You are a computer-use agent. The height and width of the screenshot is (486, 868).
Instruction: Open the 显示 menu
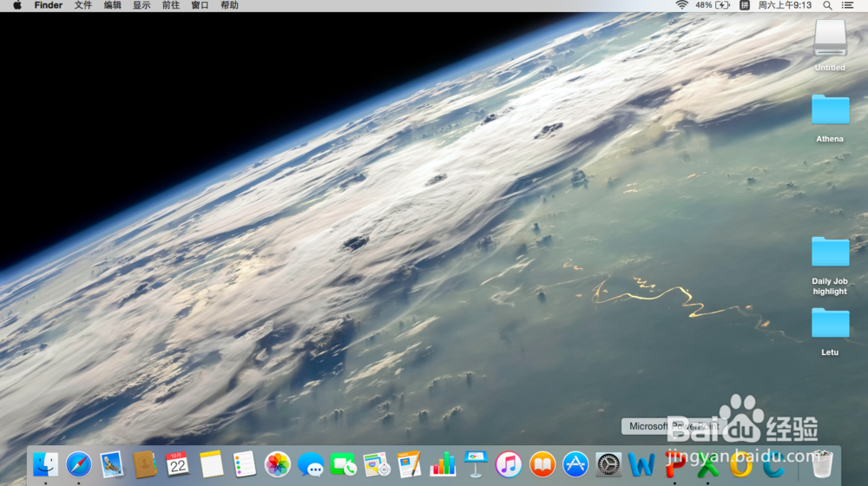[141, 5]
